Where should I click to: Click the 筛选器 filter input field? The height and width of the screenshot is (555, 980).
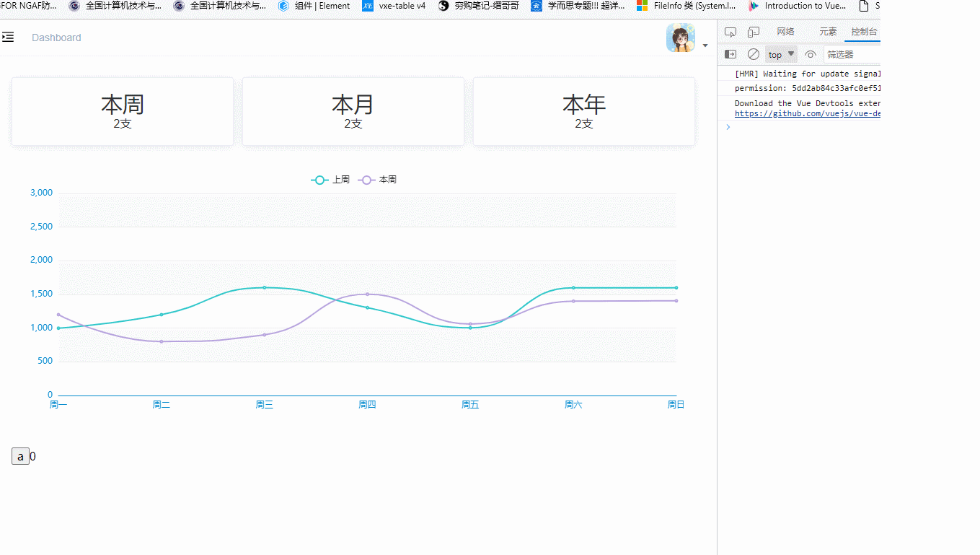[851, 54]
